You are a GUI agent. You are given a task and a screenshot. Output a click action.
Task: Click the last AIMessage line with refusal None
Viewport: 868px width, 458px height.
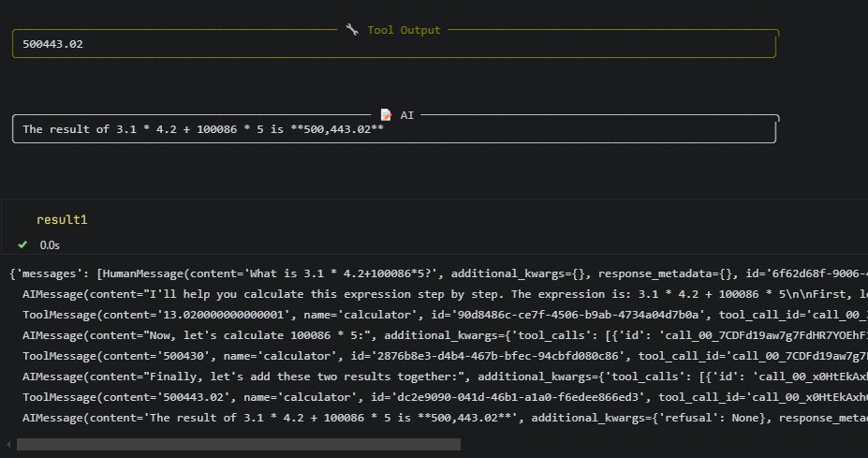pyautogui.click(x=445, y=418)
